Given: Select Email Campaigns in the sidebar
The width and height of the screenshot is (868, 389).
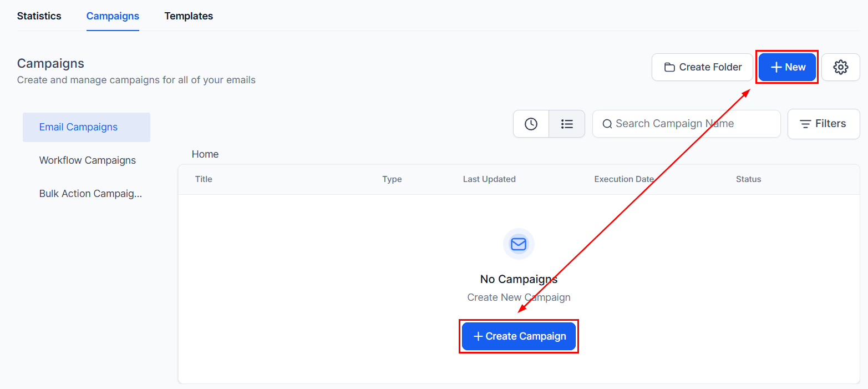Looking at the screenshot, I should click(87, 127).
